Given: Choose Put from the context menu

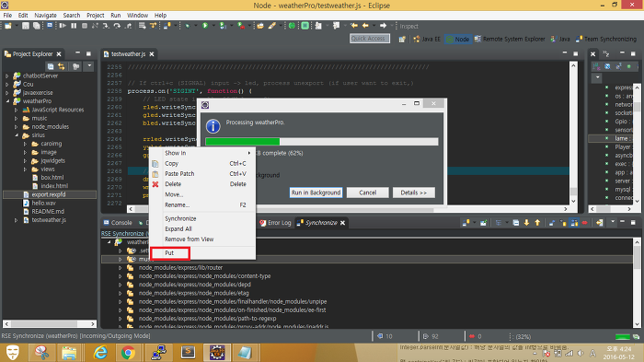Looking at the screenshot, I should pos(169,253).
